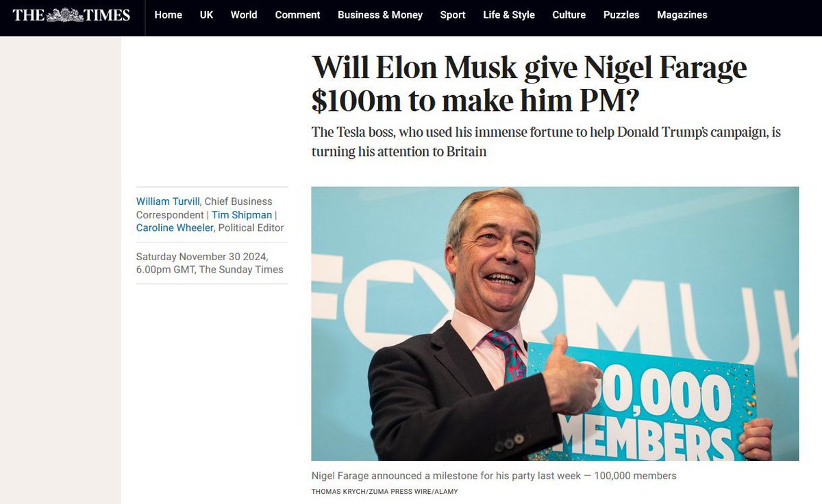
Task: Click the Thomas Krych photo credit
Action: pos(384,492)
